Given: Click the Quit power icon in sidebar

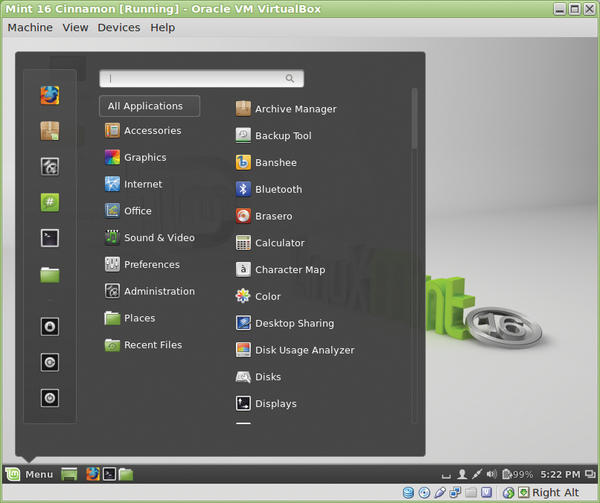Looking at the screenshot, I should [50, 398].
